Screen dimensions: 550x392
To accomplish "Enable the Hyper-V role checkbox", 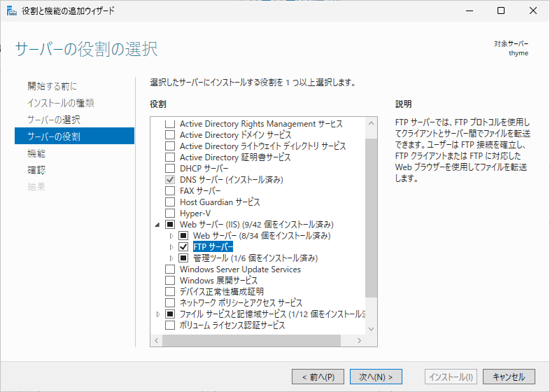I will (x=170, y=213).
